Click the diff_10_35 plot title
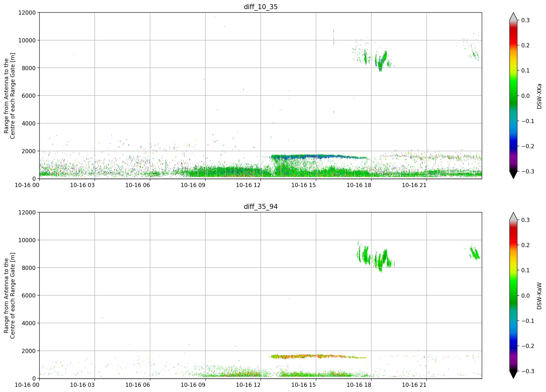 [261, 7]
